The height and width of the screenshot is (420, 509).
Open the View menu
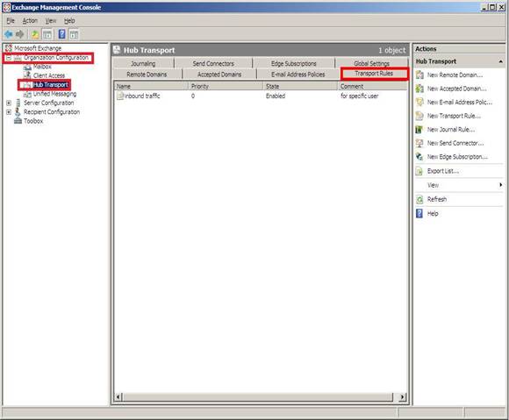coord(50,21)
